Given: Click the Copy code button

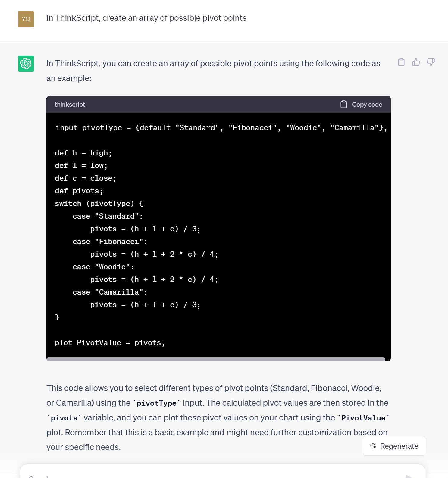Looking at the screenshot, I should click(x=361, y=104).
